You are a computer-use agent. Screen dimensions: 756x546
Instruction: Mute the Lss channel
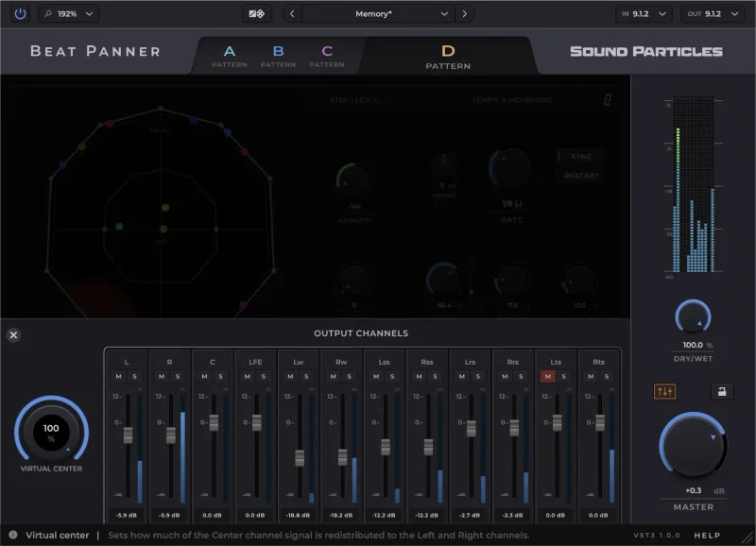tap(376, 376)
